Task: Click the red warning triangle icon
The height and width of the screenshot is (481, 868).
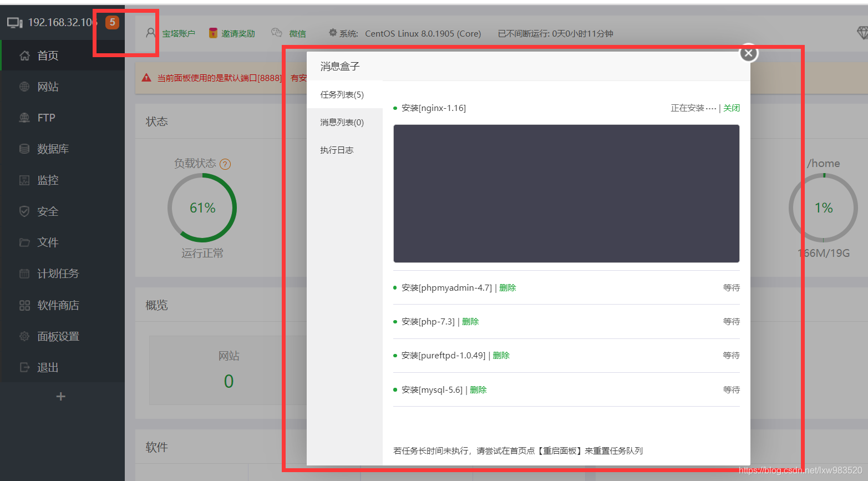Action: [146, 78]
